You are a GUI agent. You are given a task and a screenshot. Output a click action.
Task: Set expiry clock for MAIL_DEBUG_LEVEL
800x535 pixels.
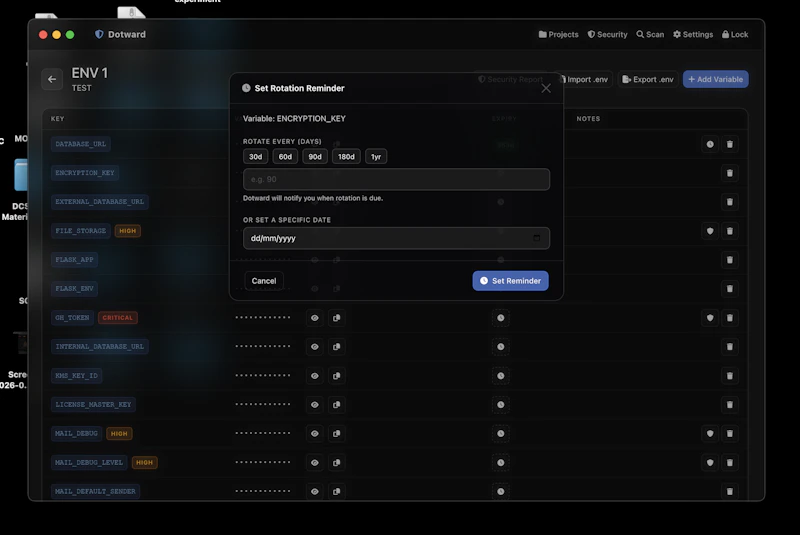[x=501, y=463]
